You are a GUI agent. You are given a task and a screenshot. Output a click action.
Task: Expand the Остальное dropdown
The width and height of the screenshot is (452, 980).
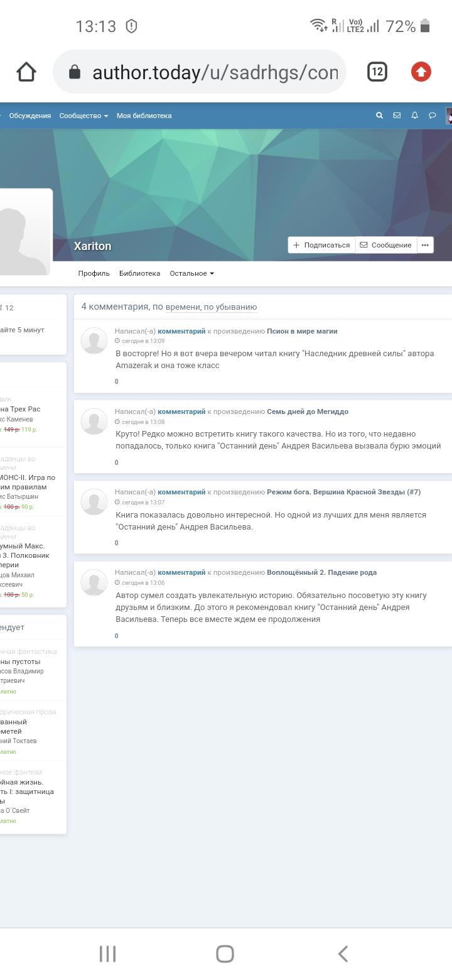coord(191,273)
